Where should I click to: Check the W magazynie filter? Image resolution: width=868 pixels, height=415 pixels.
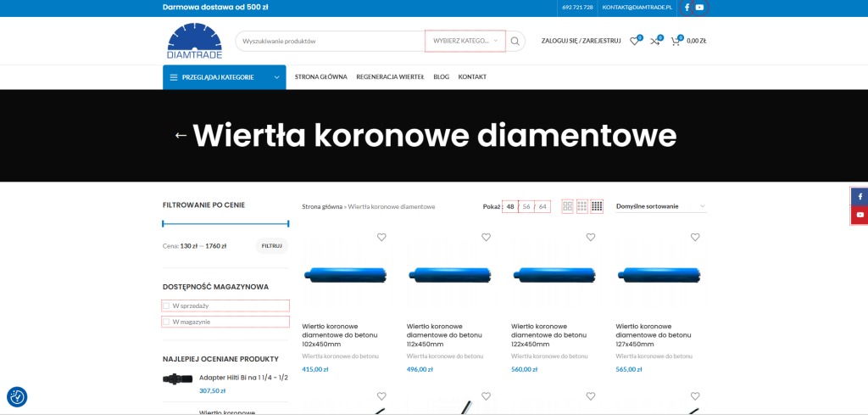pyautogui.click(x=166, y=322)
